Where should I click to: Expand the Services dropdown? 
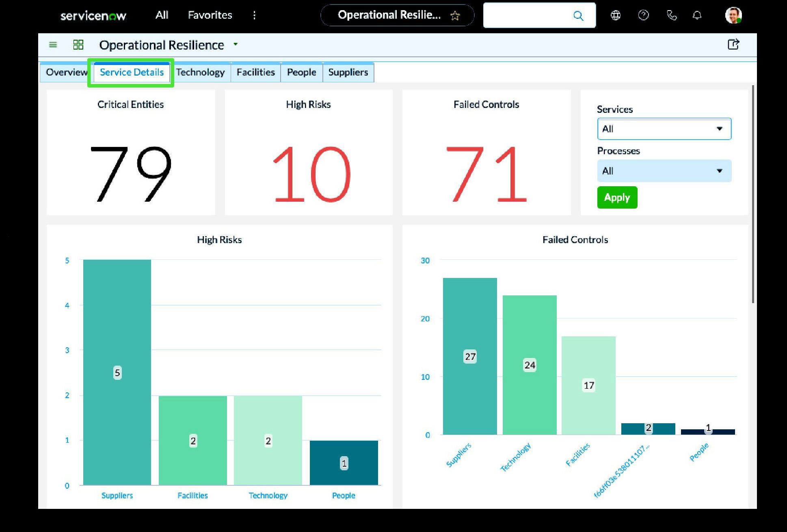point(664,129)
